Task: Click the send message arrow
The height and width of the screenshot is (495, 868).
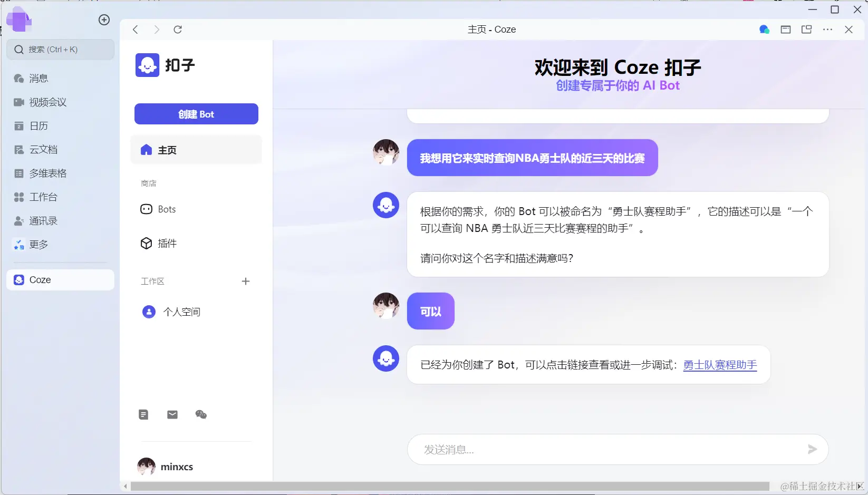Action: tap(812, 449)
